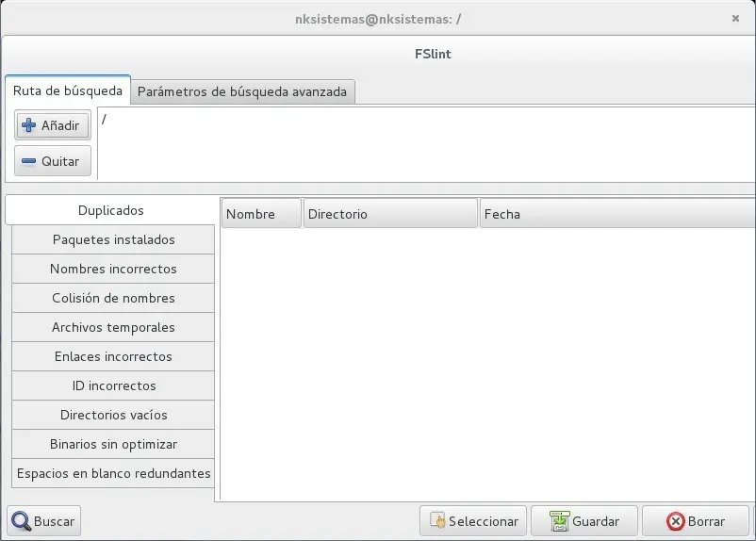Viewport: 756px width, 541px height.
Task: Go to Directorios vacíos tab
Action: click(x=113, y=415)
